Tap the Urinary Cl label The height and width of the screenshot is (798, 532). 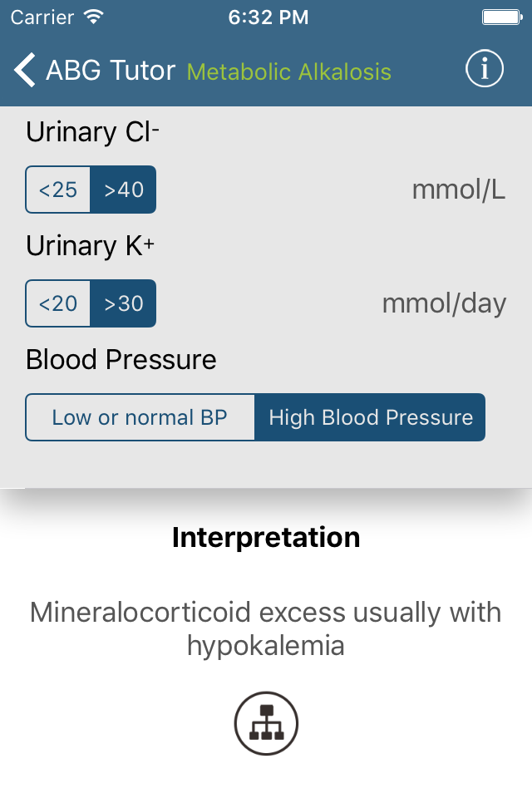point(92,132)
